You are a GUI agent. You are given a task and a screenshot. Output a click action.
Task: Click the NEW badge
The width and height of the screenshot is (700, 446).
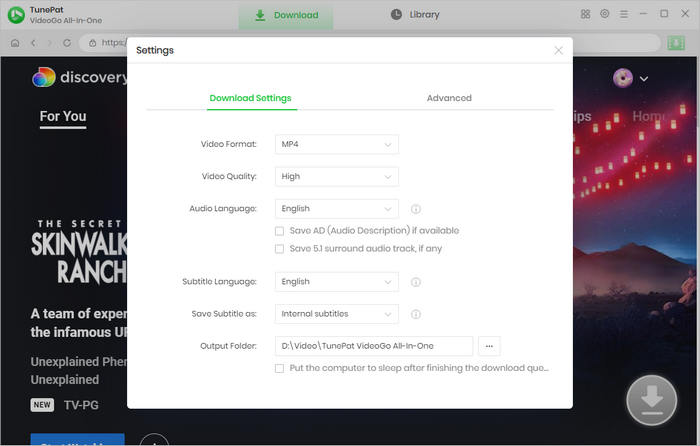[42, 405]
